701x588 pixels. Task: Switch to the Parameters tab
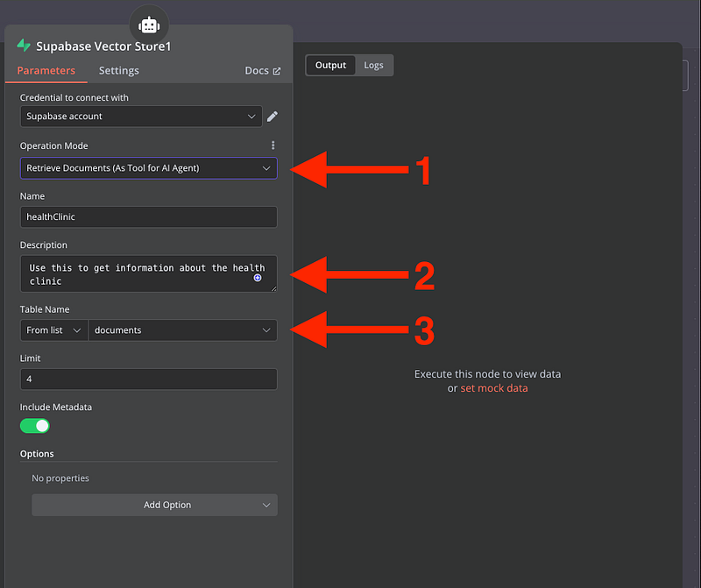pyautogui.click(x=46, y=71)
